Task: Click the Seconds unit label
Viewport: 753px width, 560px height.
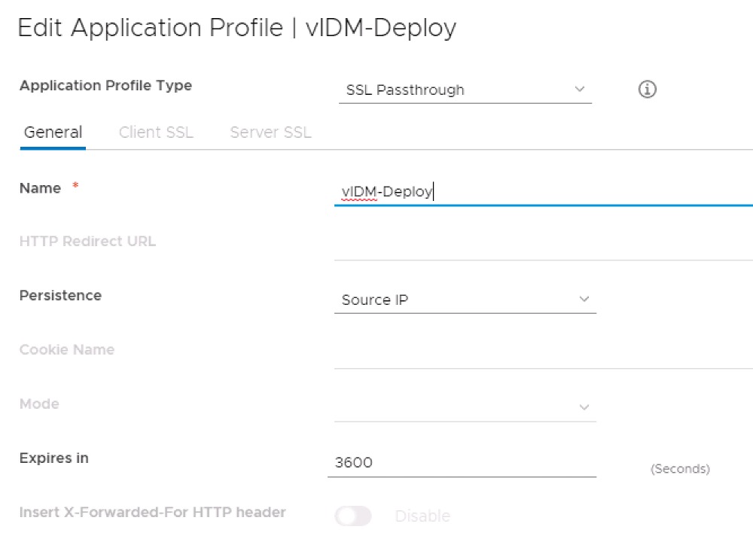Action: click(679, 468)
